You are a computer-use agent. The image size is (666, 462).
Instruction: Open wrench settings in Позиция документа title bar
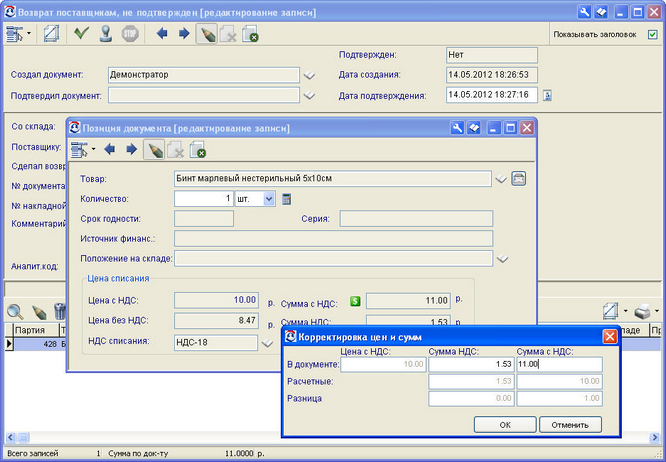click(x=457, y=128)
